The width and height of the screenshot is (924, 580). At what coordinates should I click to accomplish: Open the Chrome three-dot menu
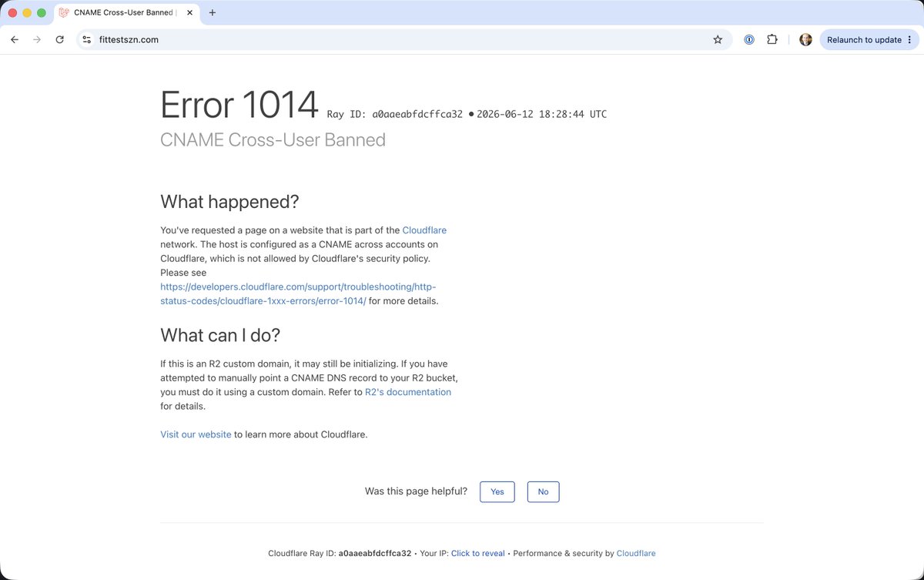tap(910, 39)
